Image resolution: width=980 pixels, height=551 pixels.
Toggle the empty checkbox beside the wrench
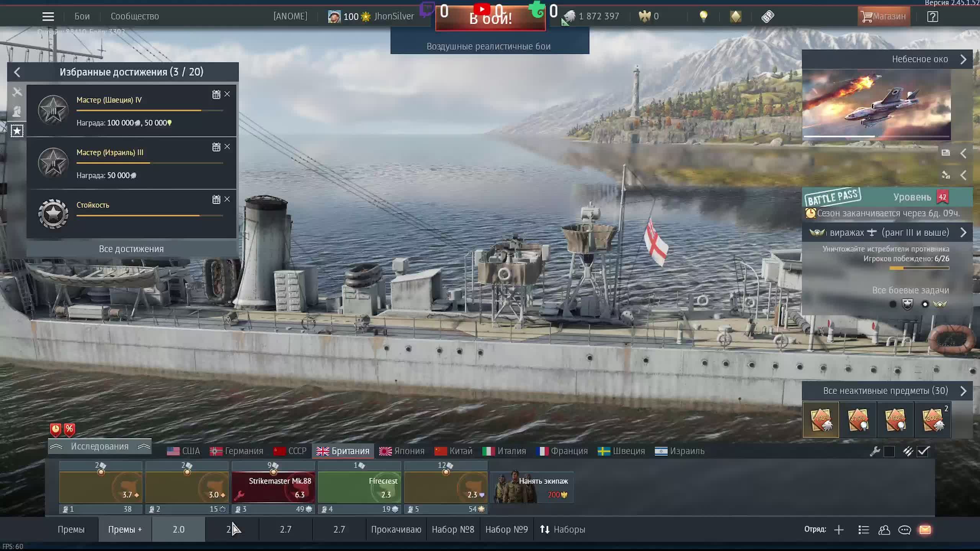(889, 452)
